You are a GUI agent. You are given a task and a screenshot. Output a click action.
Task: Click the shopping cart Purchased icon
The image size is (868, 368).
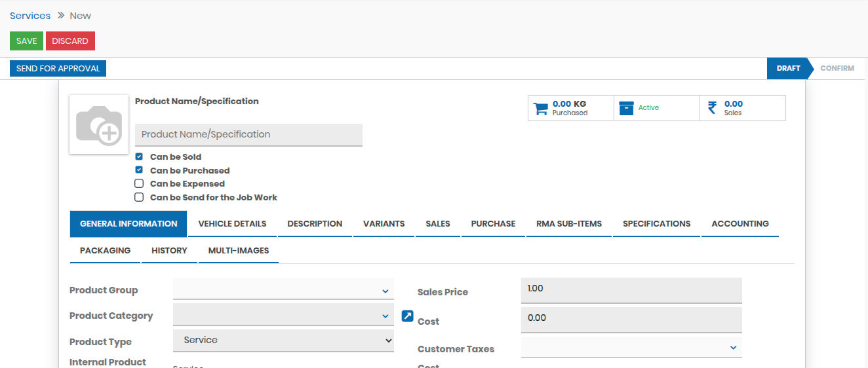[x=540, y=109]
